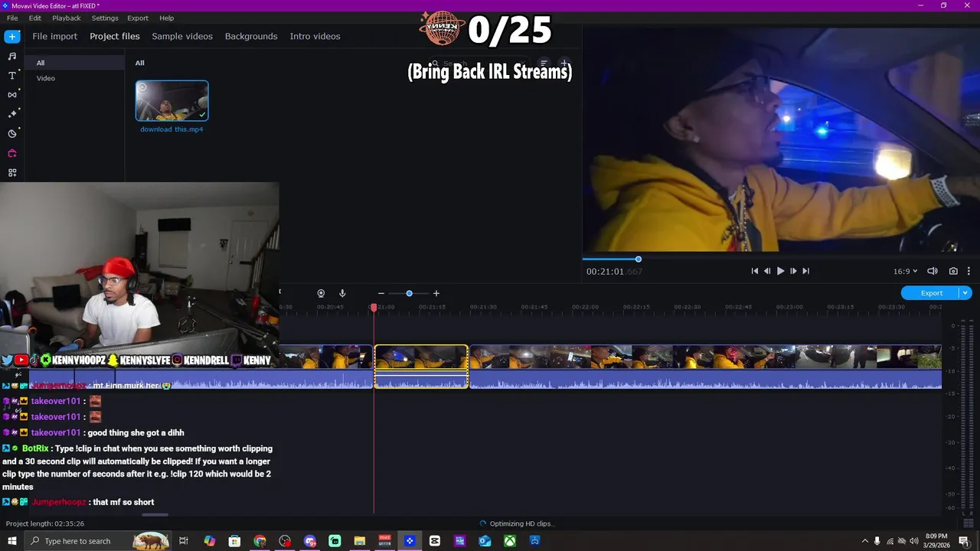Image resolution: width=980 pixels, height=551 pixels.
Task: Switch to the Project files tab
Action: [x=115, y=36]
